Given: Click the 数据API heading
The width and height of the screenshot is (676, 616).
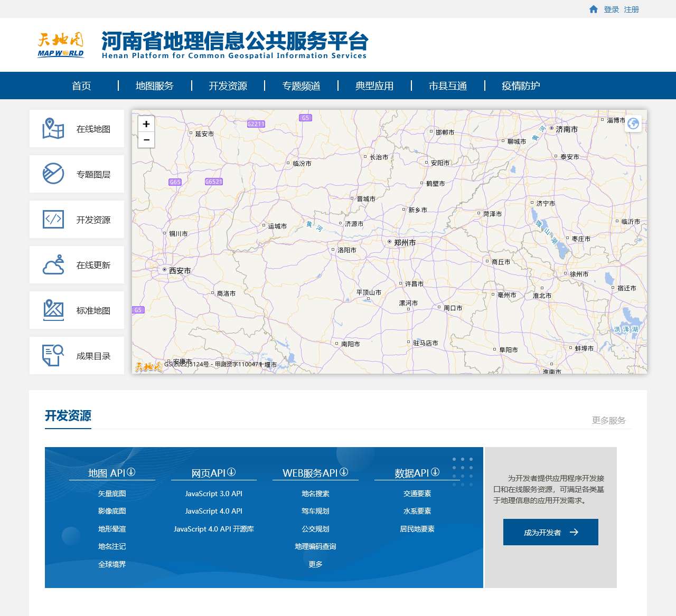Looking at the screenshot, I should click(412, 473).
